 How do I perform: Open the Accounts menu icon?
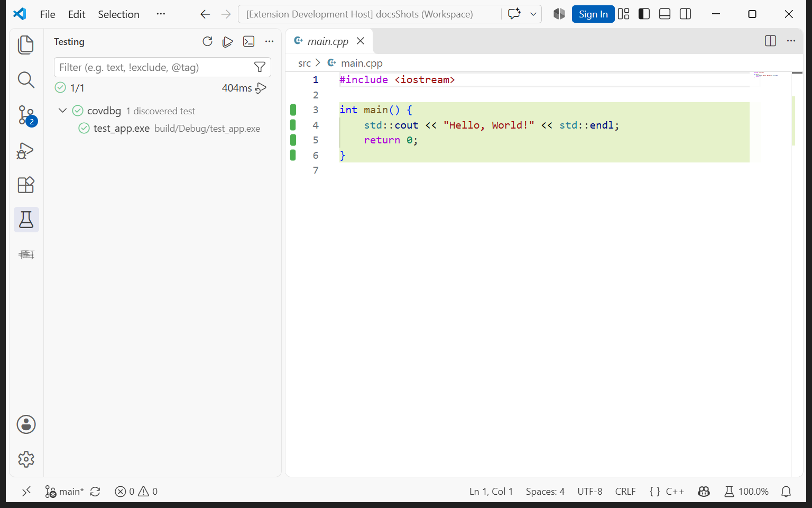click(x=26, y=424)
